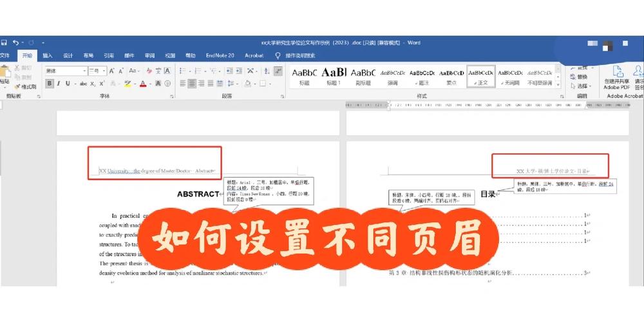Image resolution: width=644 pixels, height=322 pixels.
Task: Click the Justify alignment icon
Action: coord(211,84)
